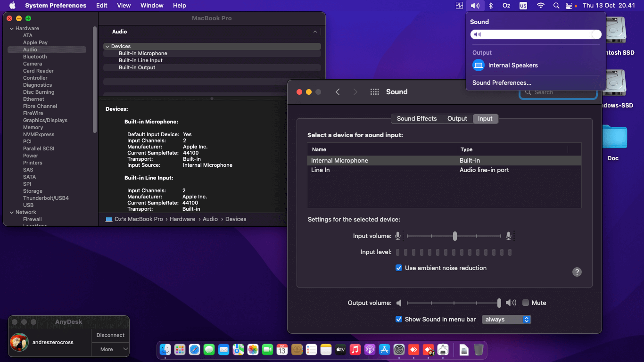The width and height of the screenshot is (644, 362).
Task: Launch Safari from the Dock
Action: tap(195, 350)
